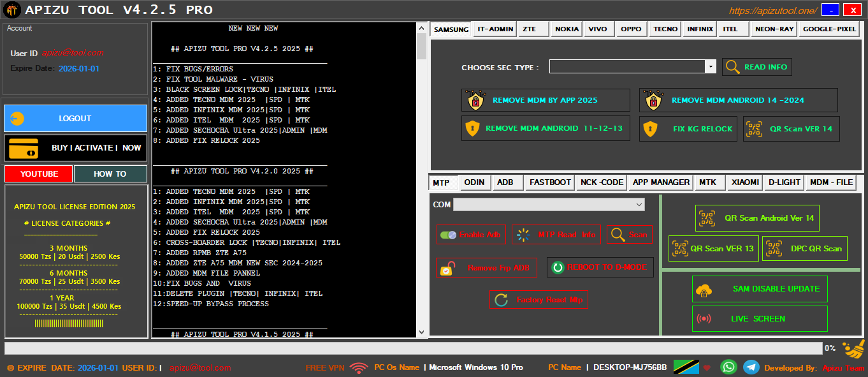Click the spinner icon on MTP Read Info
Image resolution: width=868 pixels, height=377 pixels.
coord(523,235)
